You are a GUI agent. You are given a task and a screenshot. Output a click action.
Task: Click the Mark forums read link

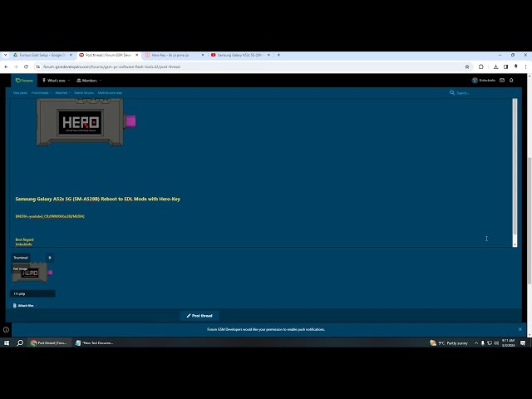click(110, 93)
